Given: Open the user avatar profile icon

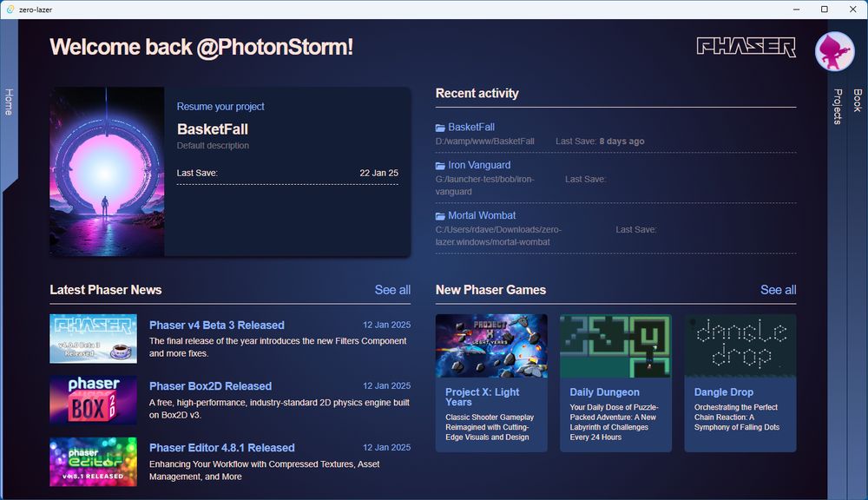Looking at the screenshot, I should (x=834, y=51).
